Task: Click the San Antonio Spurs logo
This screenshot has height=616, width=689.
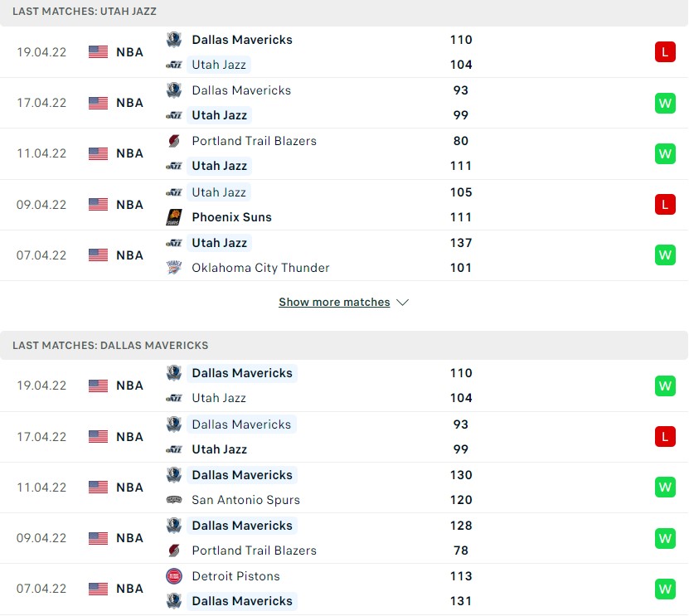Action: pyautogui.click(x=173, y=500)
